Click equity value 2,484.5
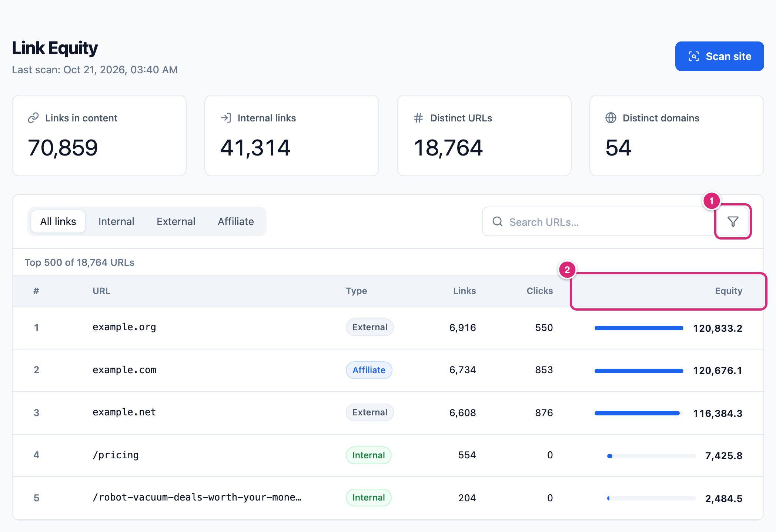The height and width of the screenshot is (532, 776). click(x=724, y=498)
